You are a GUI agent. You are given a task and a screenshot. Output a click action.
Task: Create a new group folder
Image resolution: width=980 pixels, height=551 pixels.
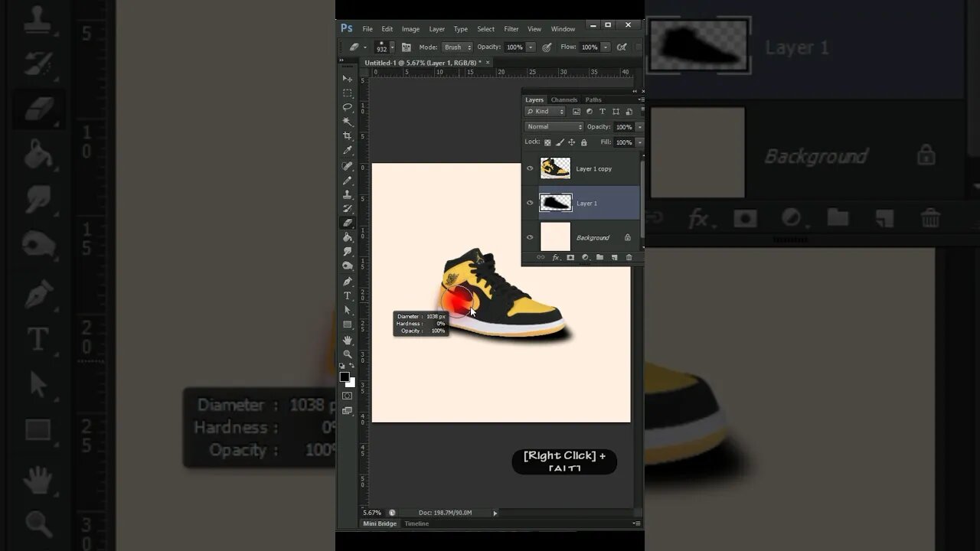pos(599,257)
